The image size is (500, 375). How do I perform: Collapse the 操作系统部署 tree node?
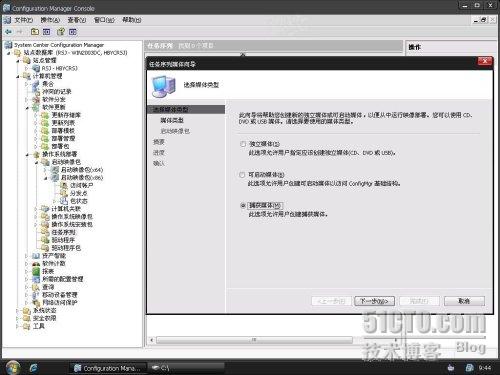pyautogui.click(x=27, y=154)
